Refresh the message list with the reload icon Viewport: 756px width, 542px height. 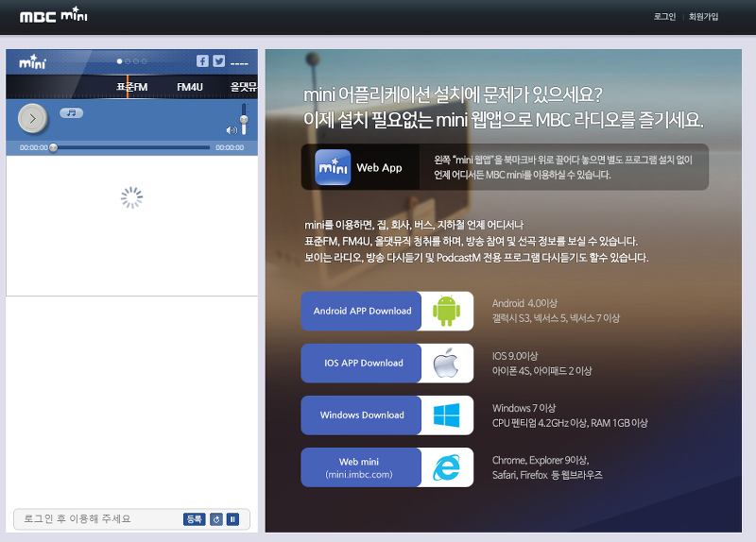point(216,519)
